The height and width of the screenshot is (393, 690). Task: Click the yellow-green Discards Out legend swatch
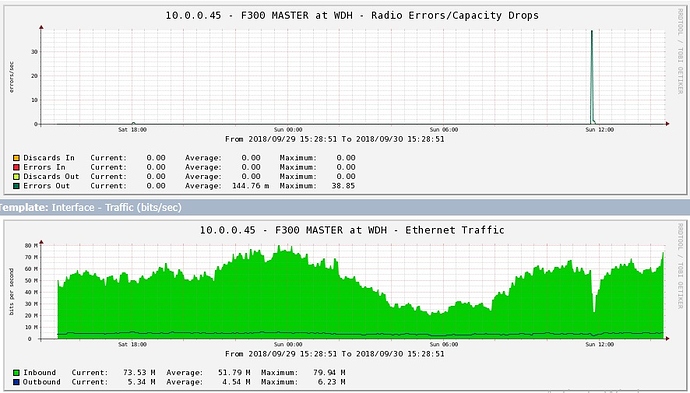[x=16, y=176]
